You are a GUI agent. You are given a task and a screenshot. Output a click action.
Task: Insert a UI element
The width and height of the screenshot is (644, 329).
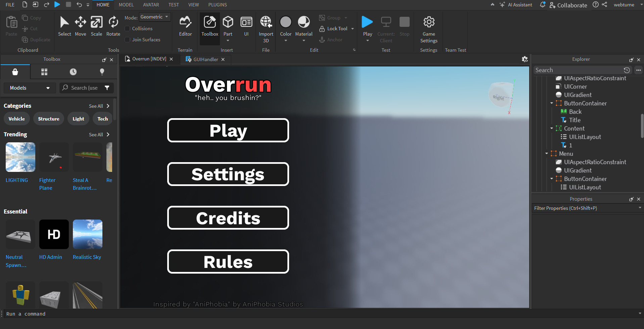point(246,26)
